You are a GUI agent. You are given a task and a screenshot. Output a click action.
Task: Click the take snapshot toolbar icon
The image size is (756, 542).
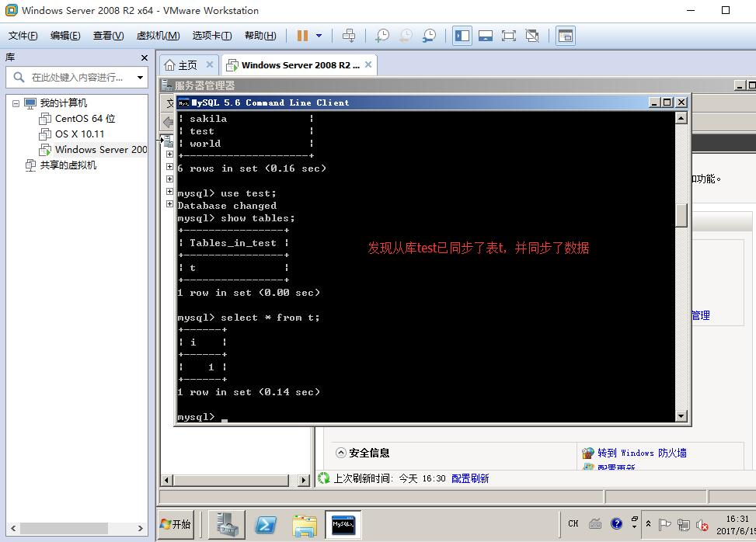point(382,36)
